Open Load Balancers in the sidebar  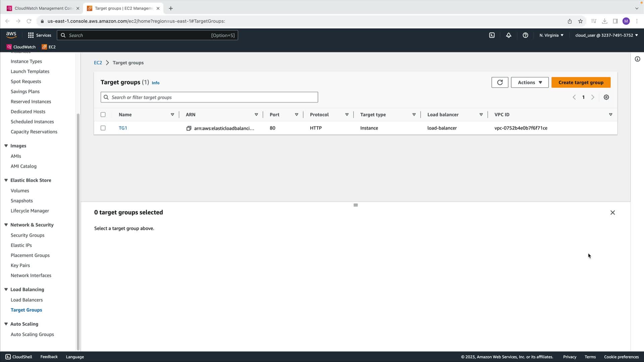pyautogui.click(x=26, y=300)
